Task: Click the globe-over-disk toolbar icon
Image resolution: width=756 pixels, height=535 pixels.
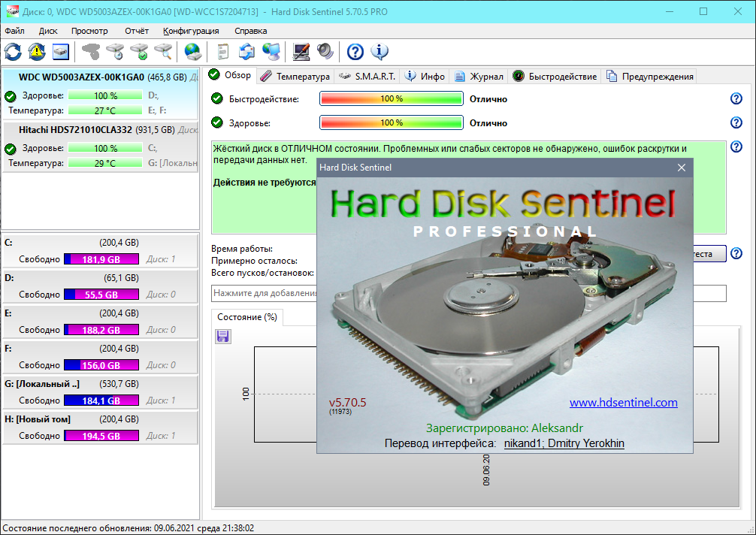Action: [193, 52]
